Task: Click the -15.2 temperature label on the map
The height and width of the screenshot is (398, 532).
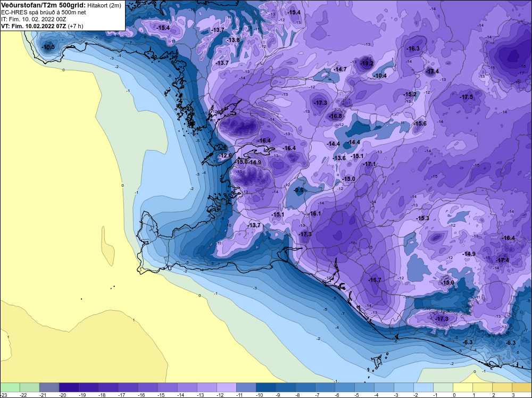Action: point(410,94)
